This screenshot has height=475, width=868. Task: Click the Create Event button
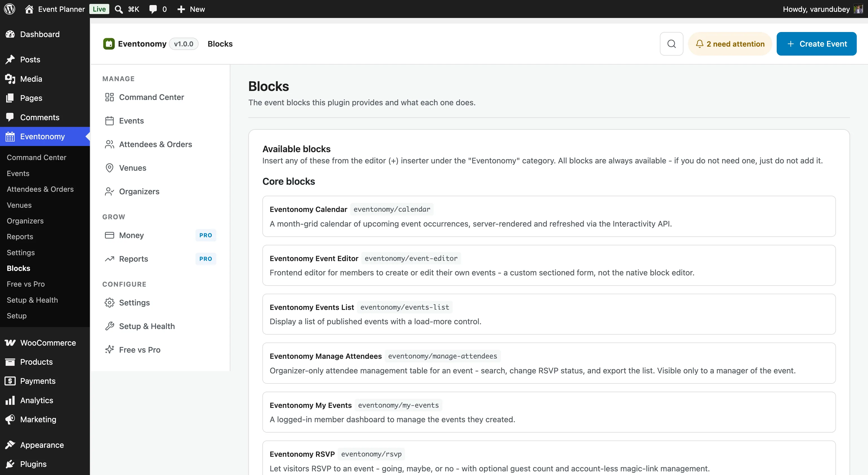click(x=816, y=44)
